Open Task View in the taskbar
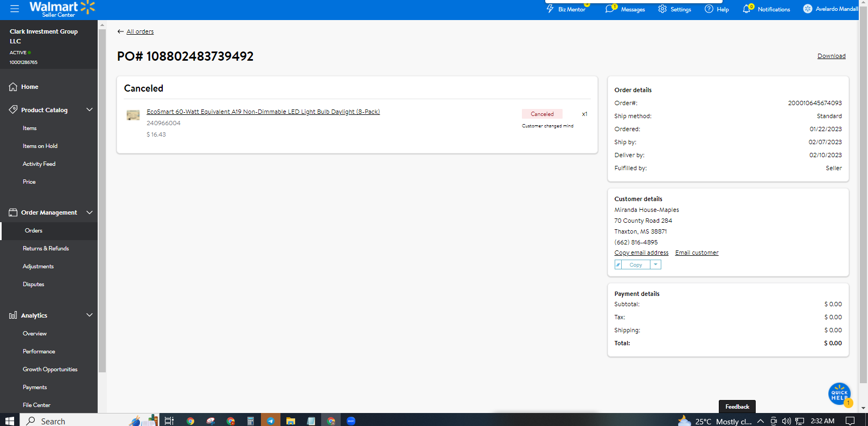The height and width of the screenshot is (426, 868). pyautogui.click(x=169, y=421)
